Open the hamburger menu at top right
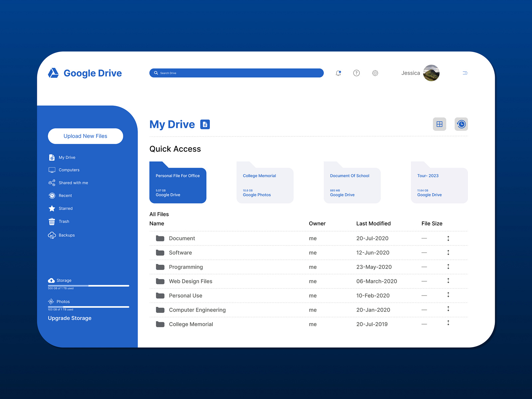This screenshot has width=532, height=399. tap(465, 73)
